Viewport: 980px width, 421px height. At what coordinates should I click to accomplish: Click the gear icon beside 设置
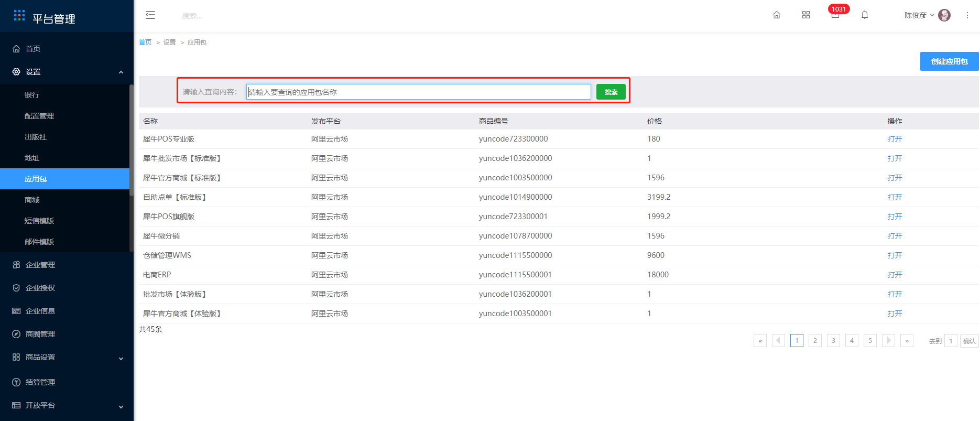[x=16, y=72]
